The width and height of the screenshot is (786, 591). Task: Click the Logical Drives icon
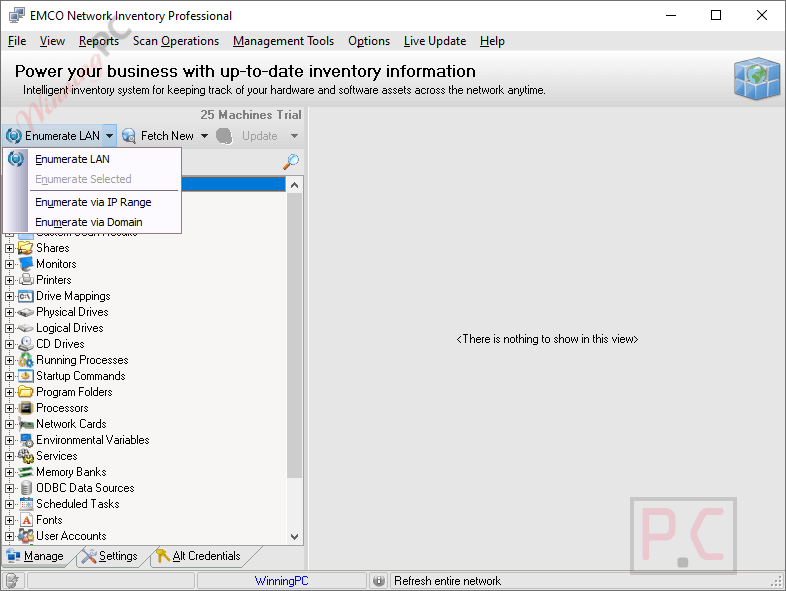coord(26,328)
